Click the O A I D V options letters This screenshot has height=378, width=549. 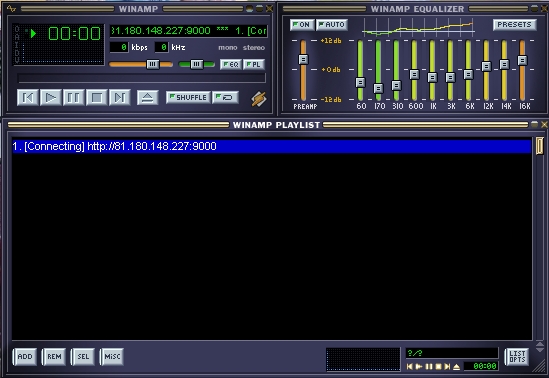(x=17, y=45)
